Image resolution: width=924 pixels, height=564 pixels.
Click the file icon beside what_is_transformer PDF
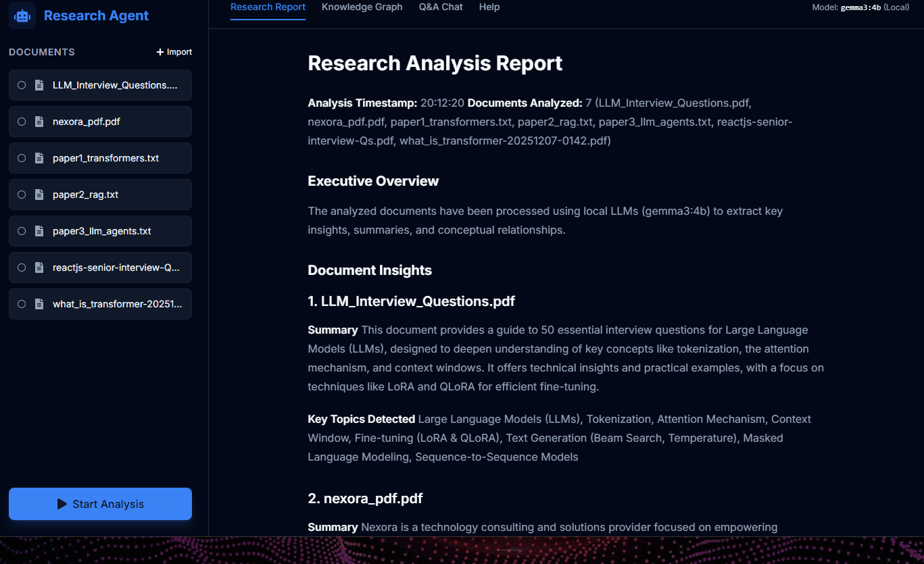(x=39, y=303)
